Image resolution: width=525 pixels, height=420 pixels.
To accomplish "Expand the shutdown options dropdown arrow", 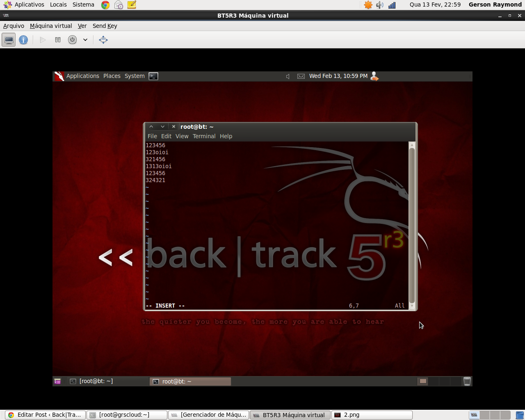I will (x=85, y=40).
